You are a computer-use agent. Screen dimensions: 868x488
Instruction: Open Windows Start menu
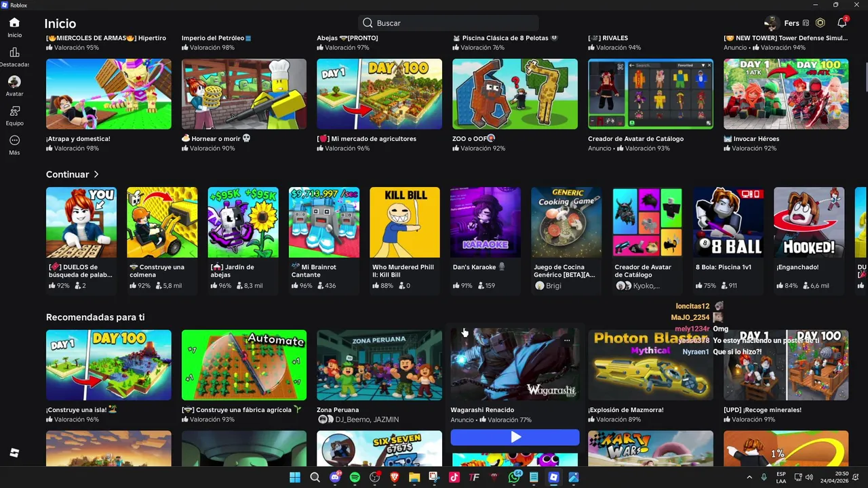tap(295, 477)
